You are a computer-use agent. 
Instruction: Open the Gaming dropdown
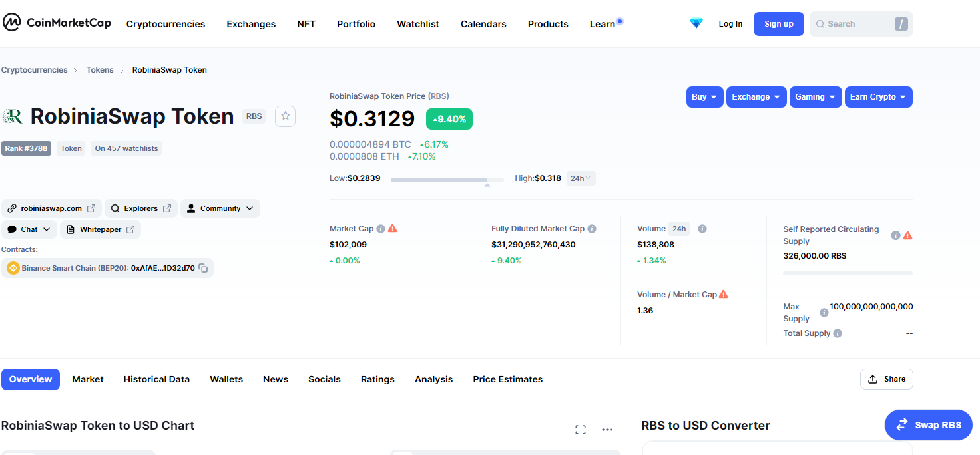pos(816,97)
